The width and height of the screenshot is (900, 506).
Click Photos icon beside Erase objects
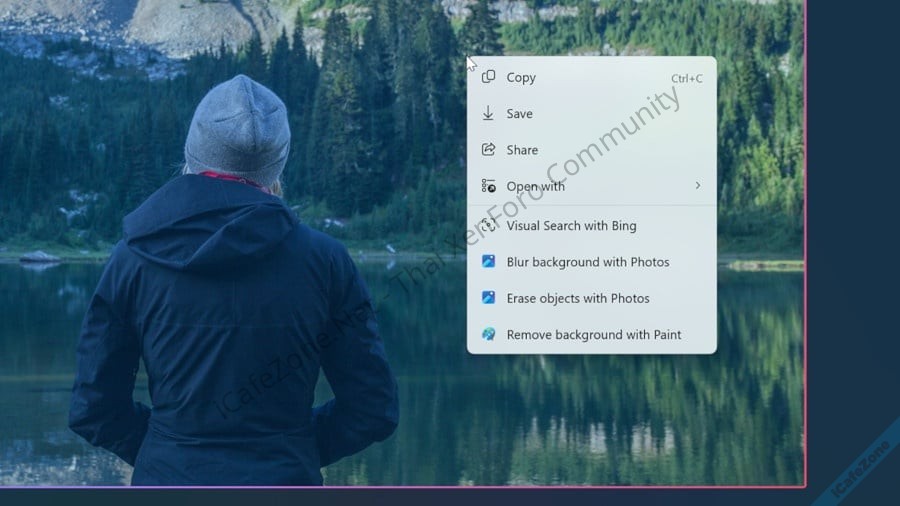tap(489, 298)
